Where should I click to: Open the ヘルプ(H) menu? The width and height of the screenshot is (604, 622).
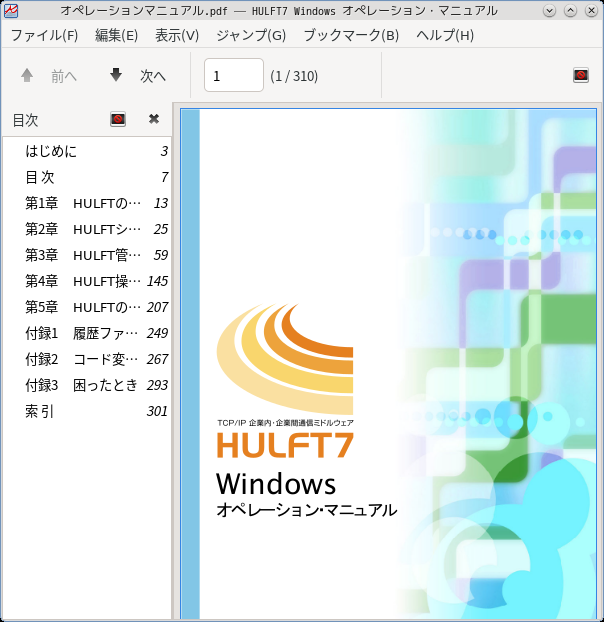(x=445, y=35)
